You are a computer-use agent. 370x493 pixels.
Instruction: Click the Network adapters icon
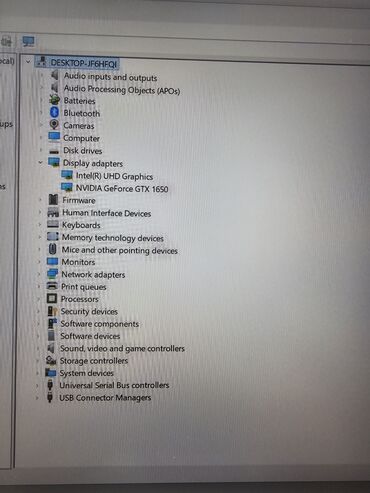tap(52, 274)
